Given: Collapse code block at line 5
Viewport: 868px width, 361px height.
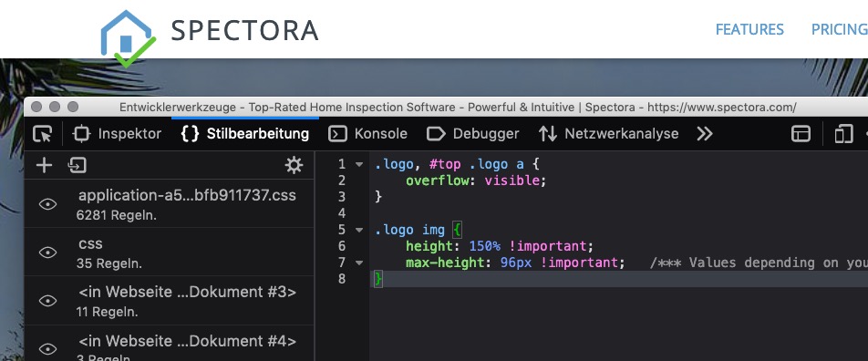Looking at the screenshot, I should (359, 230).
